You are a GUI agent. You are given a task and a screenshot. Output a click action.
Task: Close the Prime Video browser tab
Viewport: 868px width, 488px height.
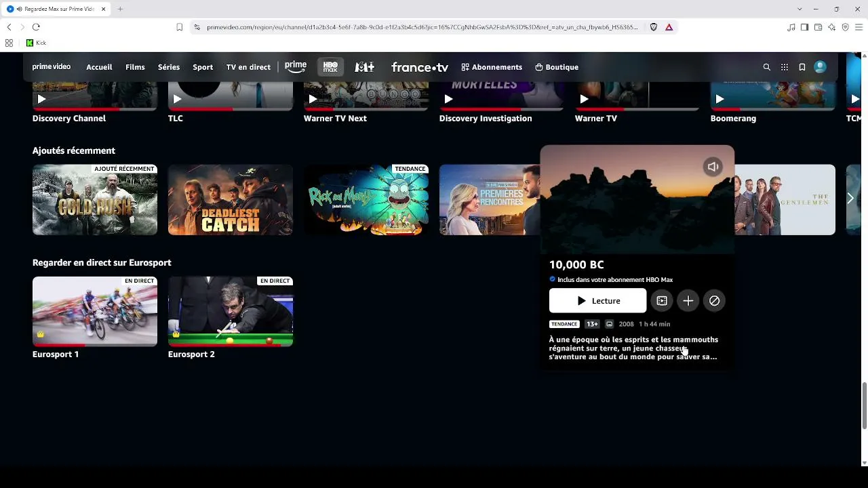point(104,9)
